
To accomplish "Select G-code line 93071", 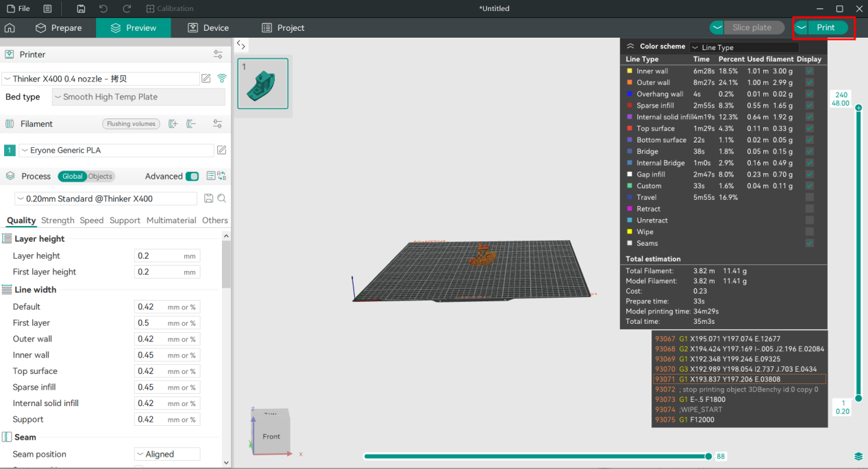I will pos(740,379).
